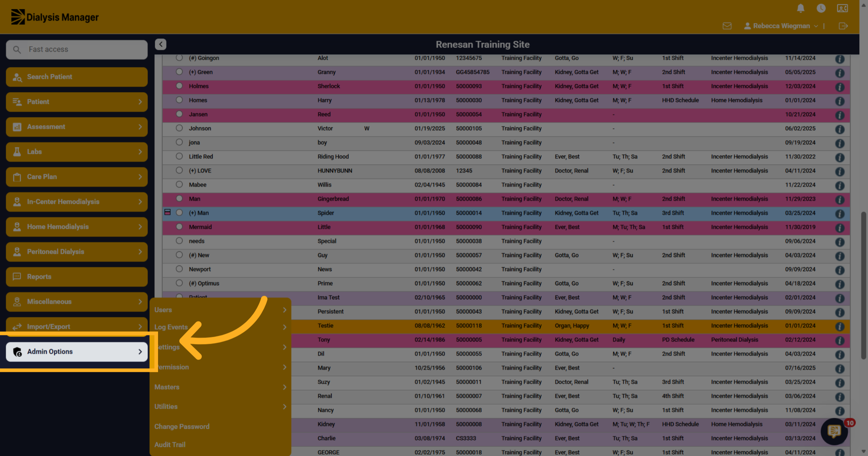Expand the Patient sidebar menu
868x456 pixels.
[x=77, y=102]
